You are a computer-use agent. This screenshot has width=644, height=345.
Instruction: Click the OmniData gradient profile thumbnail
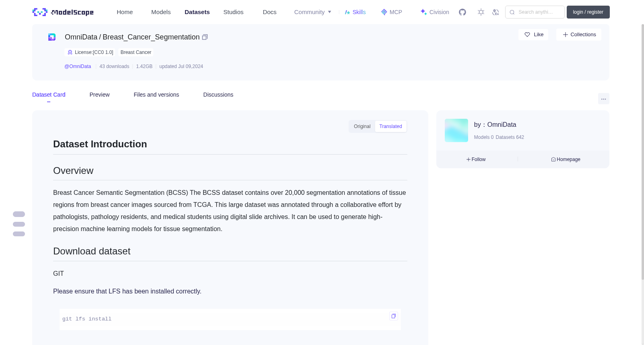pyautogui.click(x=456, y=130)
